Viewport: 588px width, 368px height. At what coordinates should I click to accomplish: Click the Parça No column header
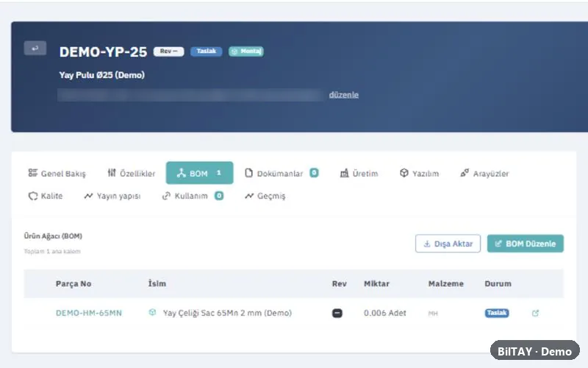pyautogui.click(x=73, y=283)
